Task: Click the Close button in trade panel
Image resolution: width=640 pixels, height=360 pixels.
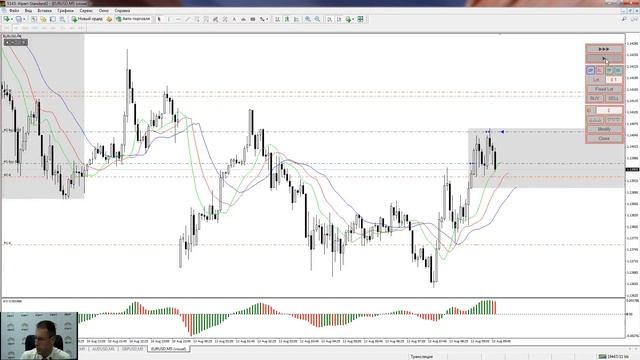Action: pos(604,138)
